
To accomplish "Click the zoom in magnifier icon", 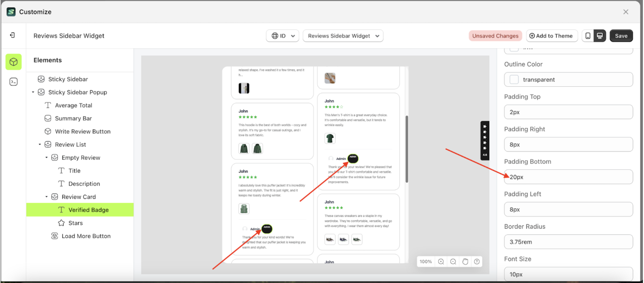I will (x=441, y=261).
